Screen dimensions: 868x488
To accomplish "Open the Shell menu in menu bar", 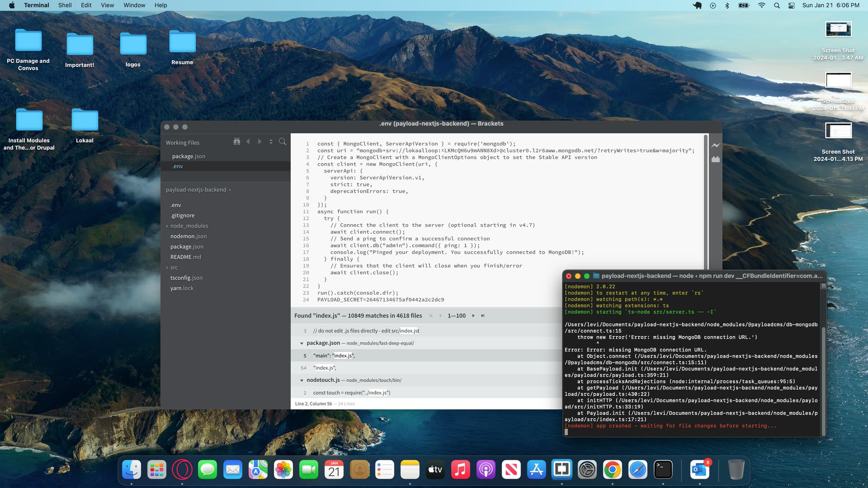I will [65, 5].
